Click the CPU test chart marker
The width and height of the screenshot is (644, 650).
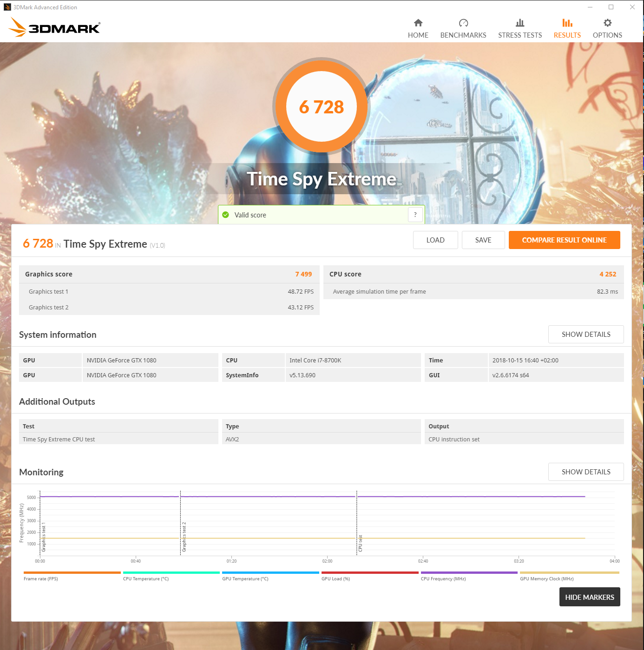[x=360, y=544]
